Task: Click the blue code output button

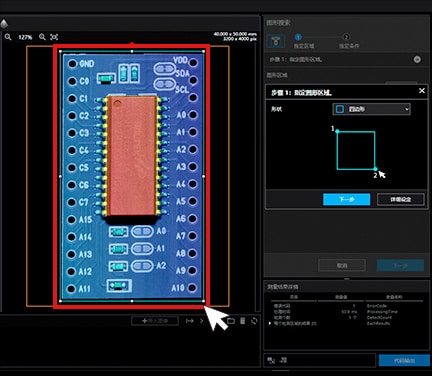Action: pos(404,361)
